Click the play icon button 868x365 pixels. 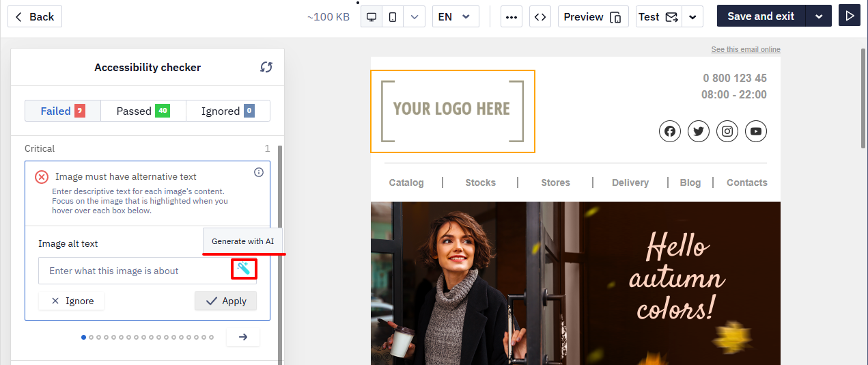point(850,16)
